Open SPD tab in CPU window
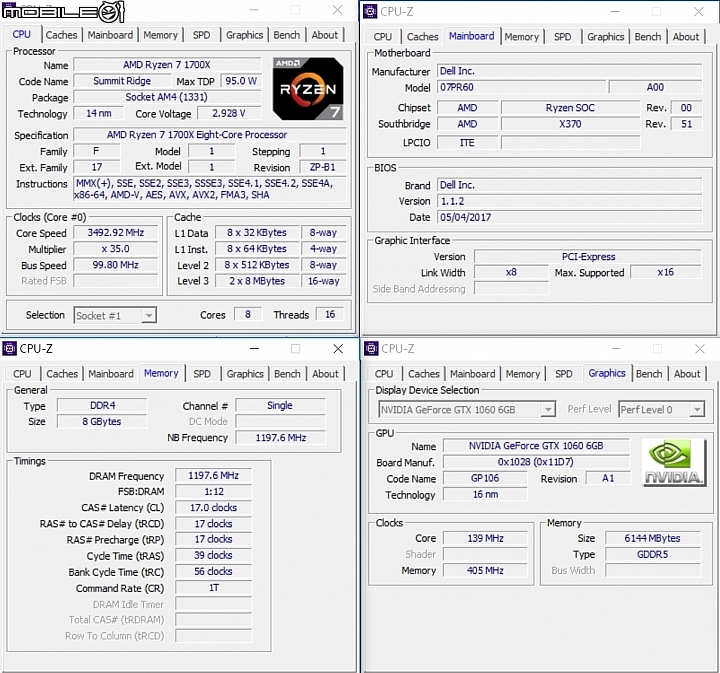Screen dimensions: 720x673 tap(201, 35)
